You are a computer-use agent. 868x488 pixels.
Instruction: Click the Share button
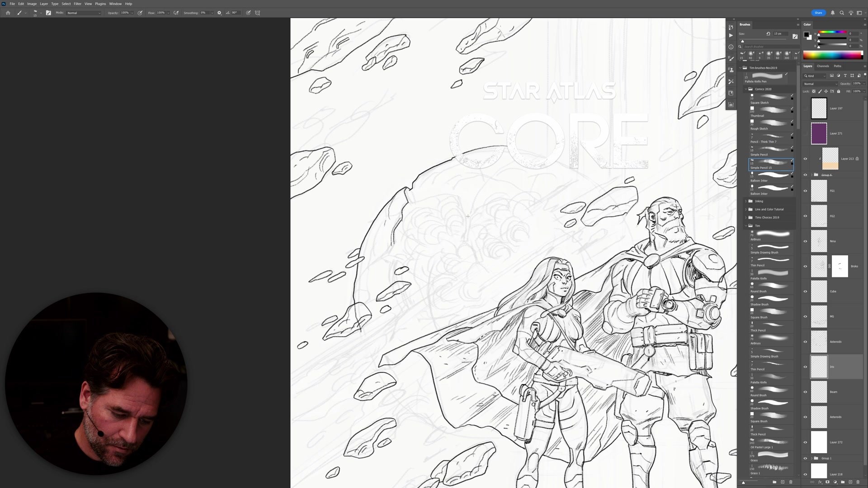[x=818, y=13]
